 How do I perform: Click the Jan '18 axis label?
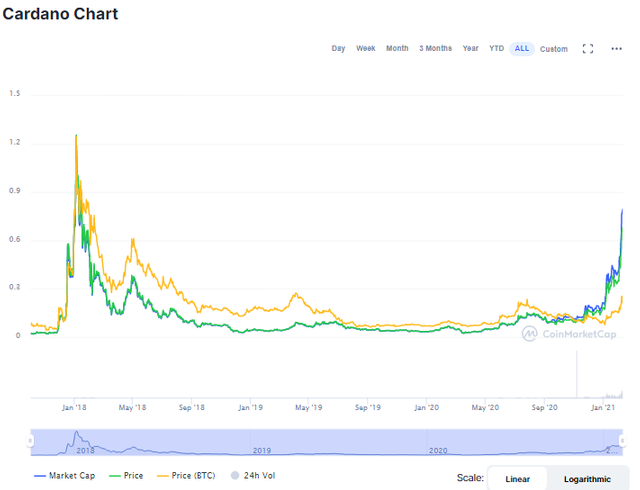point(74,408)
